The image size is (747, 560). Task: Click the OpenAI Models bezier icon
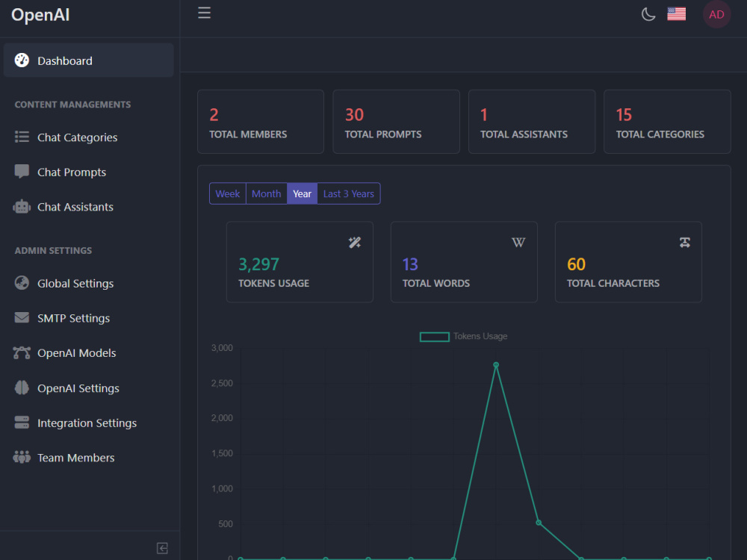[x=22, y=353]
